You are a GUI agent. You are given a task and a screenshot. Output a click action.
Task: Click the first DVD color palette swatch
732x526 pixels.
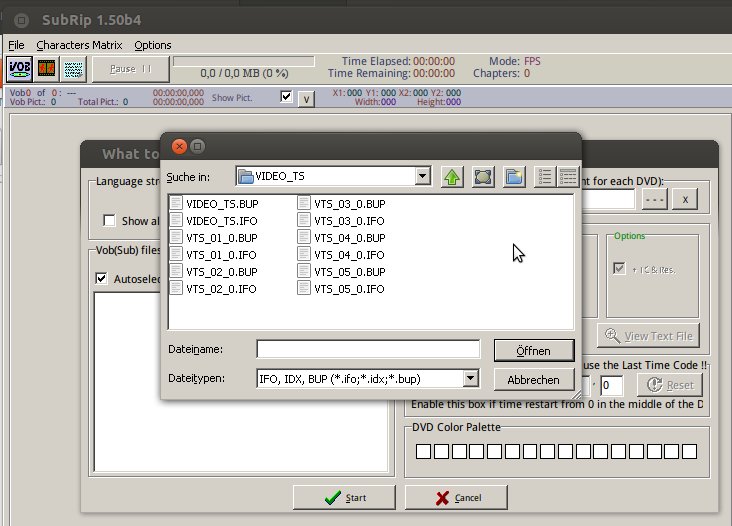click(x=423, y=451)
